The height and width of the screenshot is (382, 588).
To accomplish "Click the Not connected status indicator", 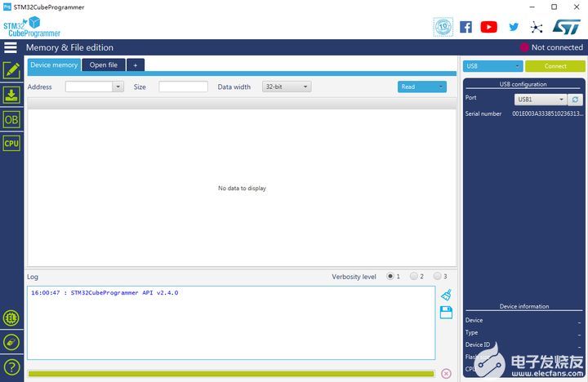I will click(x=551, y=47).
